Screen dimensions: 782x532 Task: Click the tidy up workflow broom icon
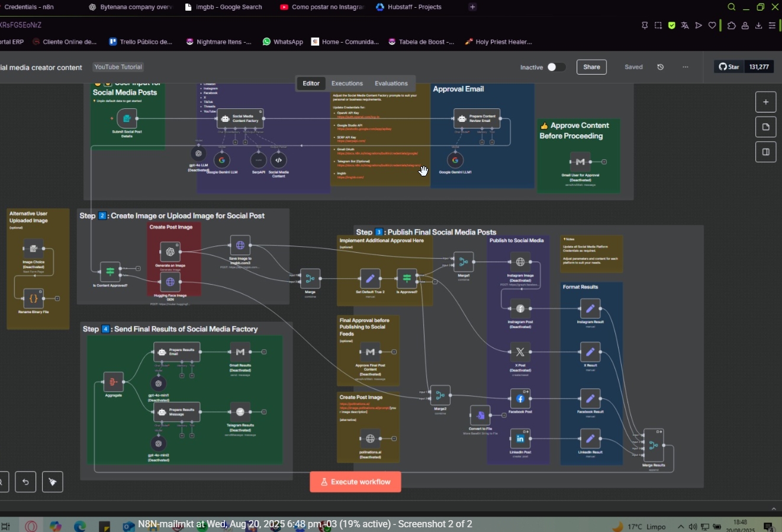pyautogui.click(x=53, y=482)
